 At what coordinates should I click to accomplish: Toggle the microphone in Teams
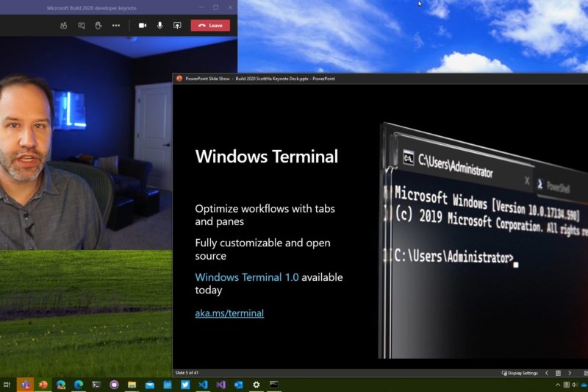[x=159, y=26]
